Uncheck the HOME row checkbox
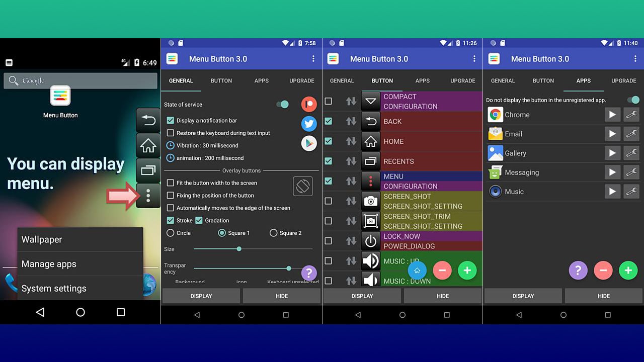Screen dimensions: 644x362 point(328,141)
